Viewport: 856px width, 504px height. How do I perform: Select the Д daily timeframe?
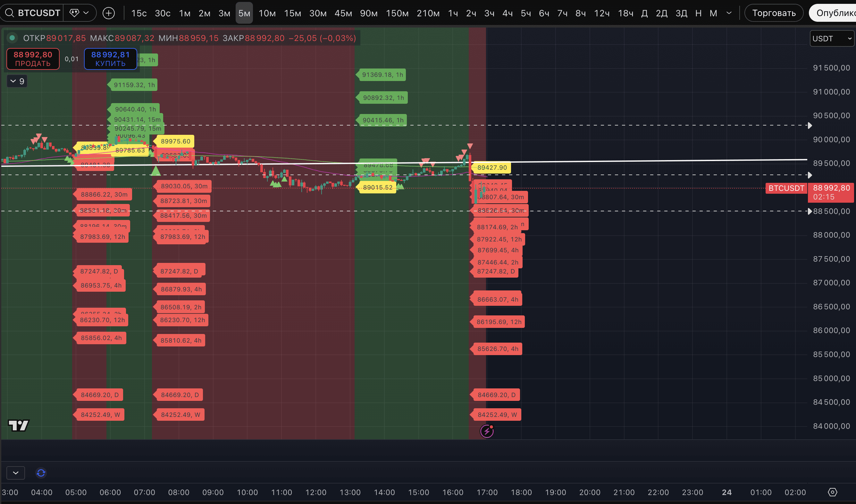[x=644, y=13]
